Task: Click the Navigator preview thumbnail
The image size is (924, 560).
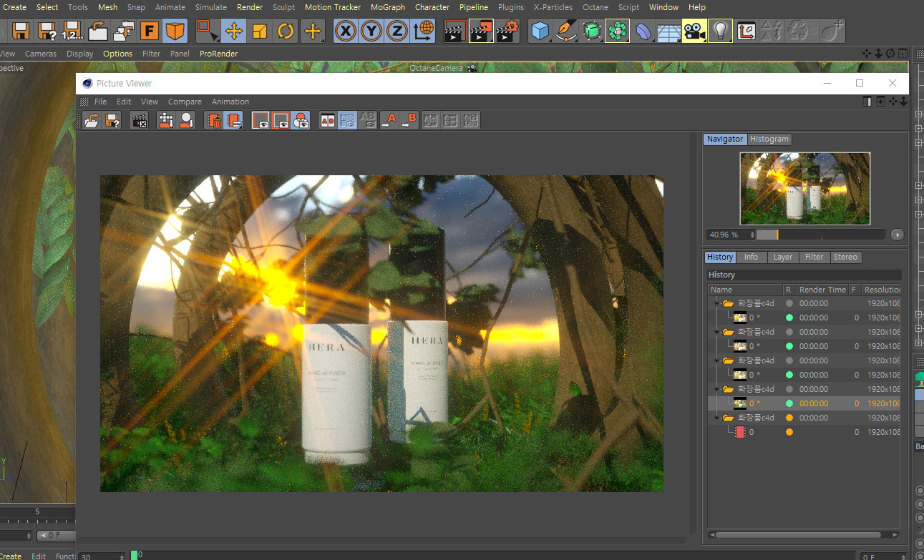Action: (805, 188)
